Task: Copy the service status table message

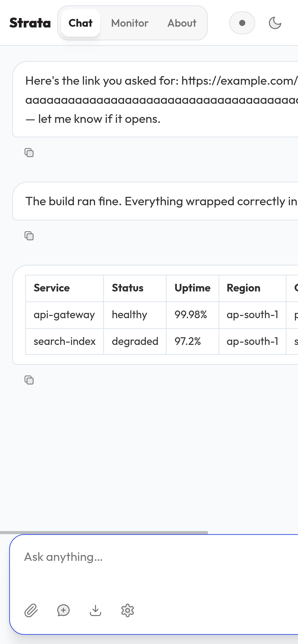Action: click(x=29, y=380)
